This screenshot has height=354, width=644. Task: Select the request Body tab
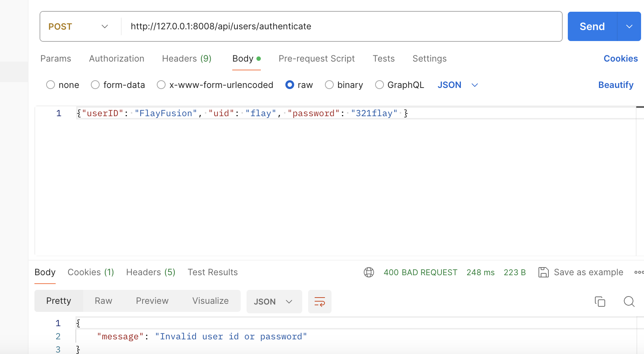point(247,59)
